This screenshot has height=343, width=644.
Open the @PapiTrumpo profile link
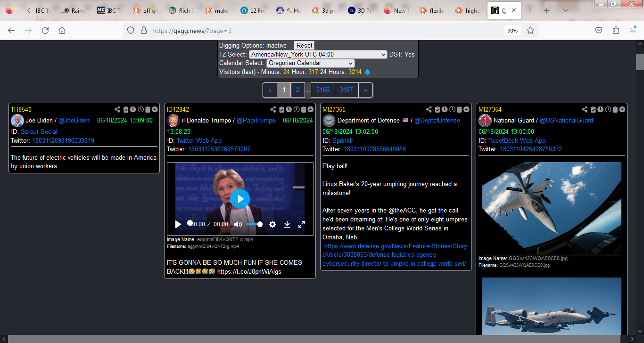tap(256, 120)
